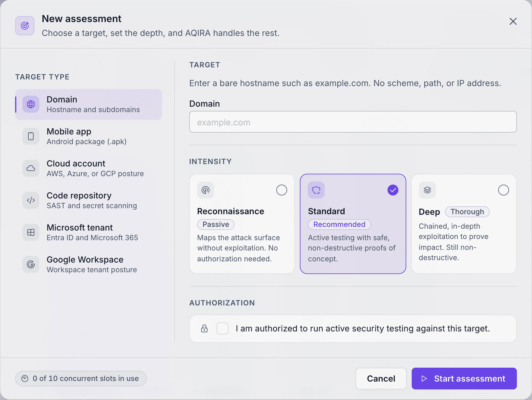Screen dimensions: 532x400
Task: Click the phone icon for Mobile app
Action: 31,136
